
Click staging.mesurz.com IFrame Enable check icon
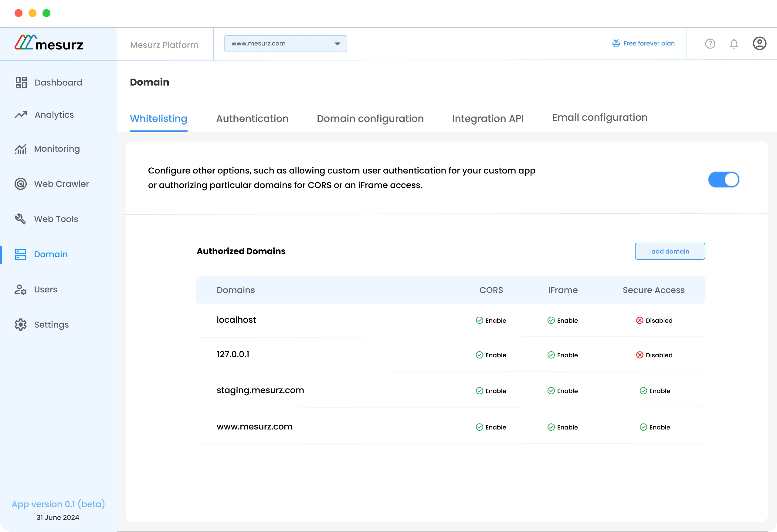coord(551,391)
